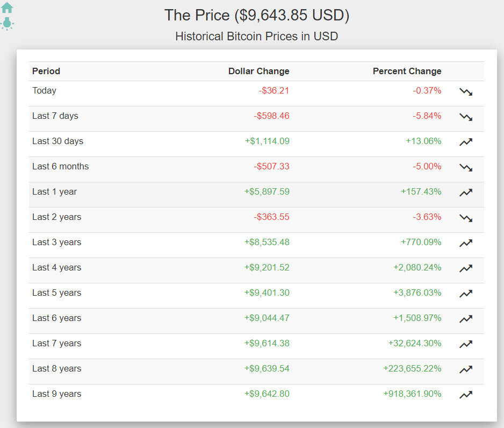The height and width of the screenshot is (428, 504).
Task: Select the upward trend icon for Last 30 days
Action: (465, 142)
